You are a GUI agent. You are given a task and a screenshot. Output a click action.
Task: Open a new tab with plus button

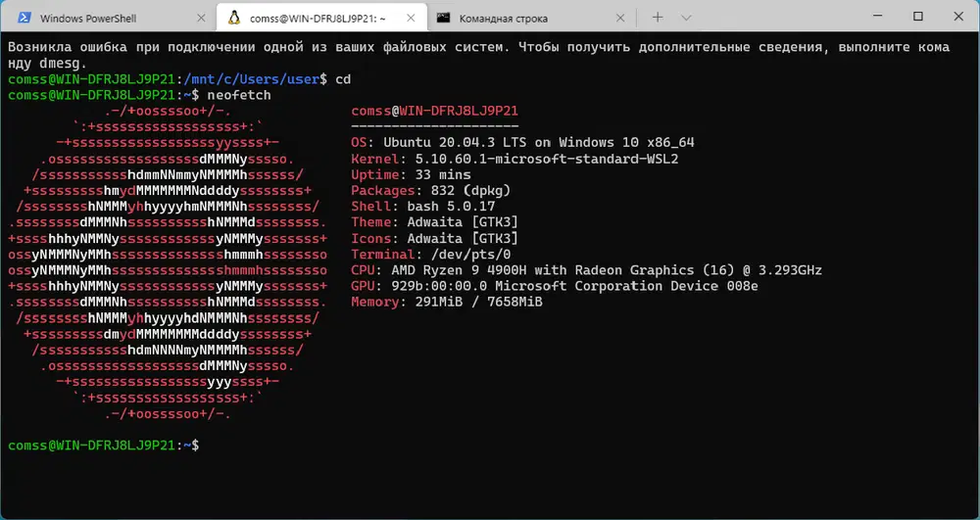(x=658, y=18)
